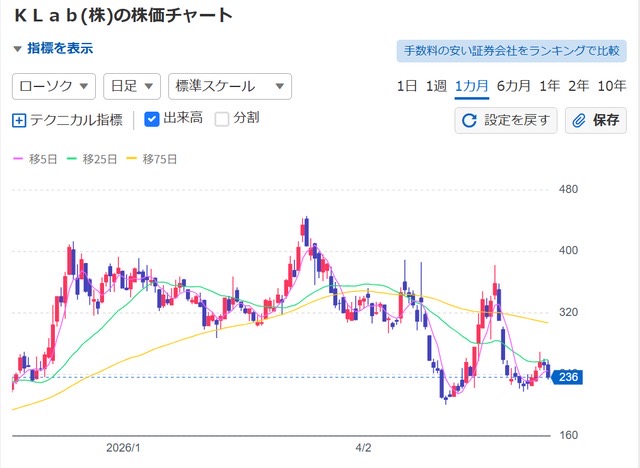Click the 設定を戻す reset button
640x468 pixels.
pyautogui.click(x=506, y=120)
